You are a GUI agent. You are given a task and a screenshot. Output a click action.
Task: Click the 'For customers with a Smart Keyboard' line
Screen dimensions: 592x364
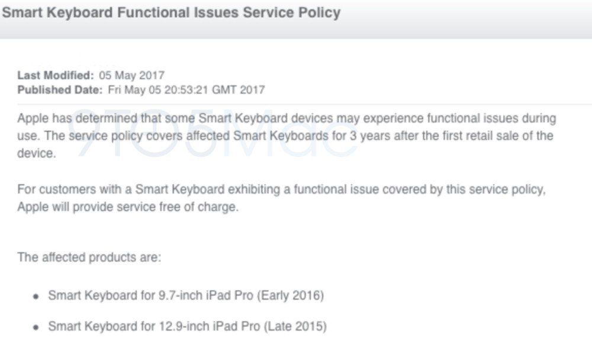pyautogui.click(x=282, y=189)
